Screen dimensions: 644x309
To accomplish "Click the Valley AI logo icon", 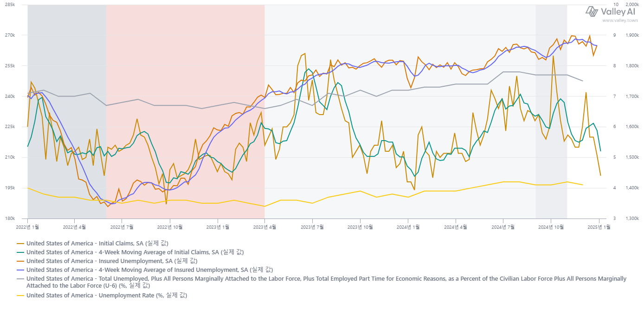I will point(592,11).
